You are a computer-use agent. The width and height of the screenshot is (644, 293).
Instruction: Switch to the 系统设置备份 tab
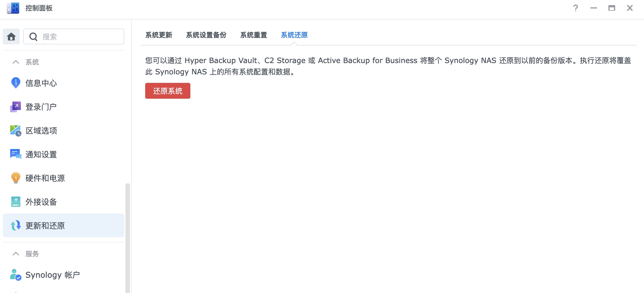[x=206, y=35]
